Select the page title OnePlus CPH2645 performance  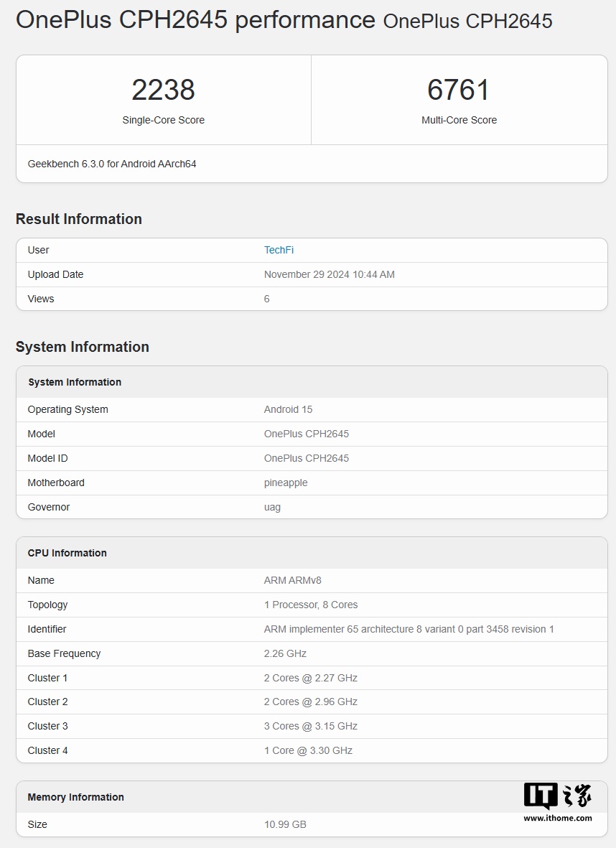pyautogui.click(x=195, y=20)
